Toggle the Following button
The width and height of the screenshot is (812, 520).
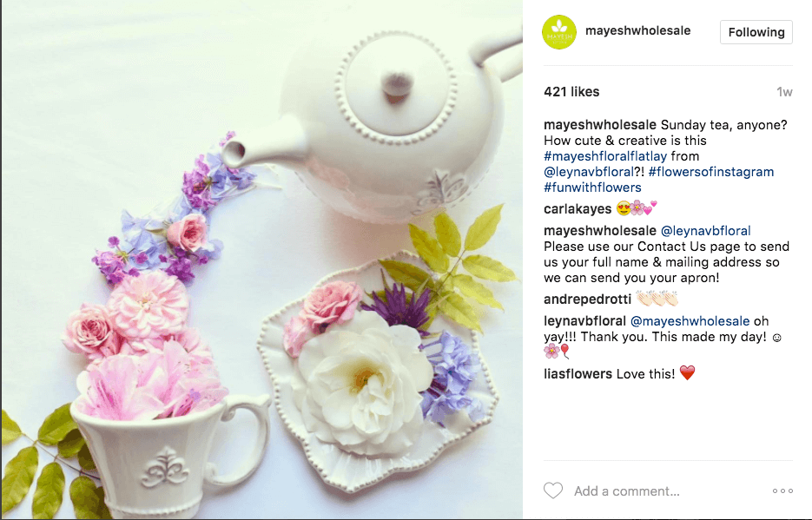point(756,32)
